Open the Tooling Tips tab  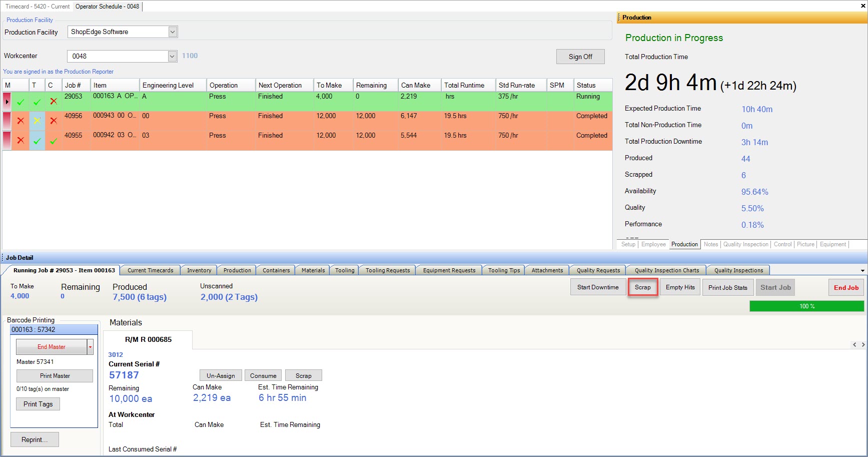[504, 270]
